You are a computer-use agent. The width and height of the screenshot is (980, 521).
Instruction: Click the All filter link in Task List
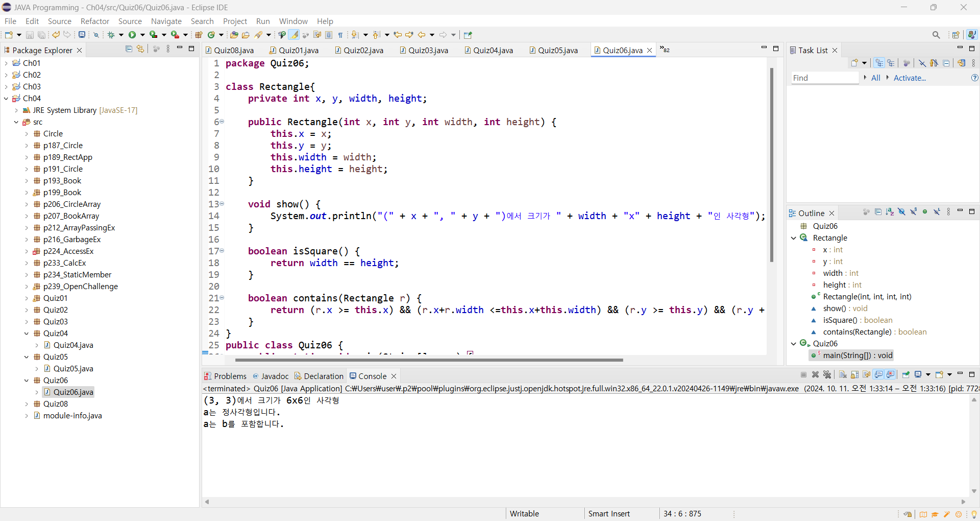[x=875, y=78]
